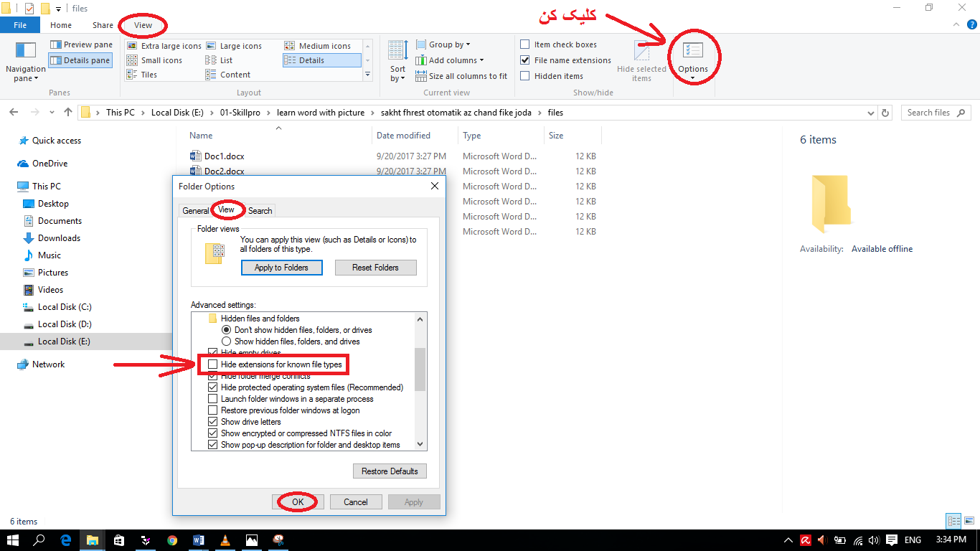The image size is (980, 551).
Task: Click Size all columns to fit
Action: pos(461,76)
